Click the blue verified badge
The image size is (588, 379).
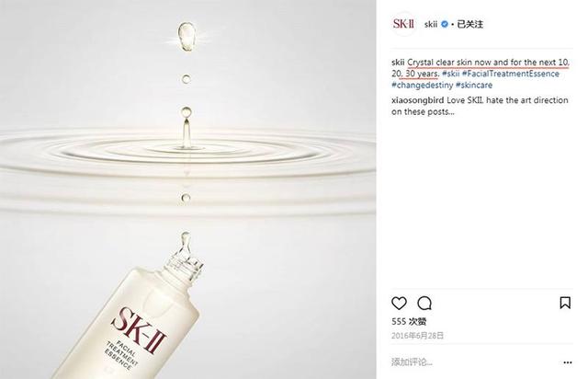click(445, 24)
